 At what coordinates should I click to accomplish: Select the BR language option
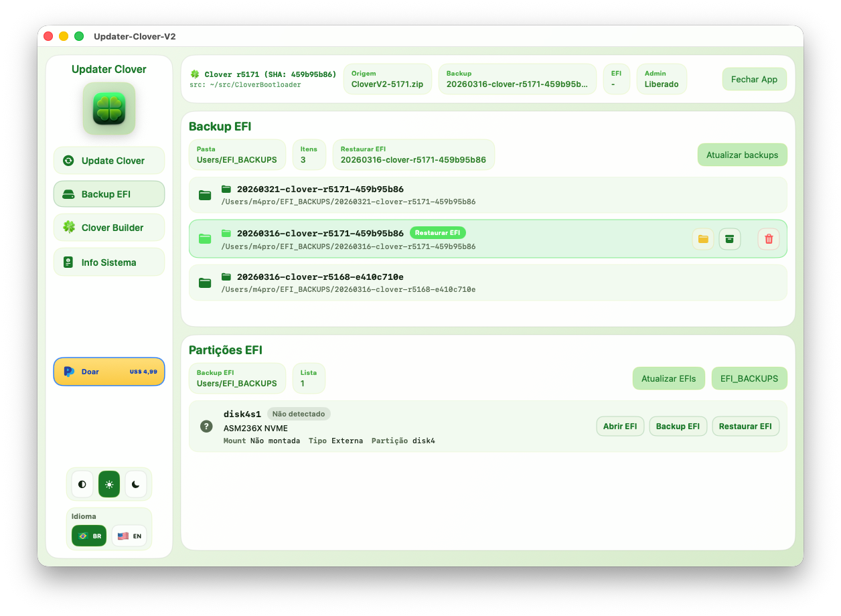point(88,536)
